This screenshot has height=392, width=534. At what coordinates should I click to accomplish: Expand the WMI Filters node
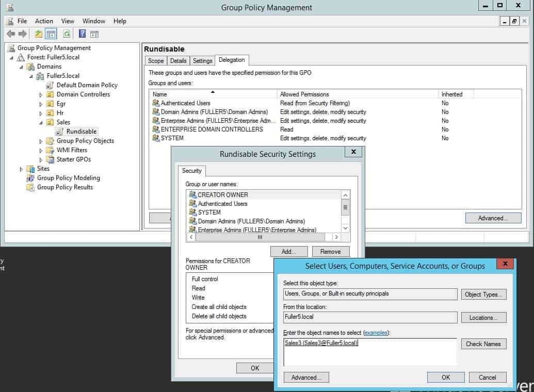tap(41, 150)
